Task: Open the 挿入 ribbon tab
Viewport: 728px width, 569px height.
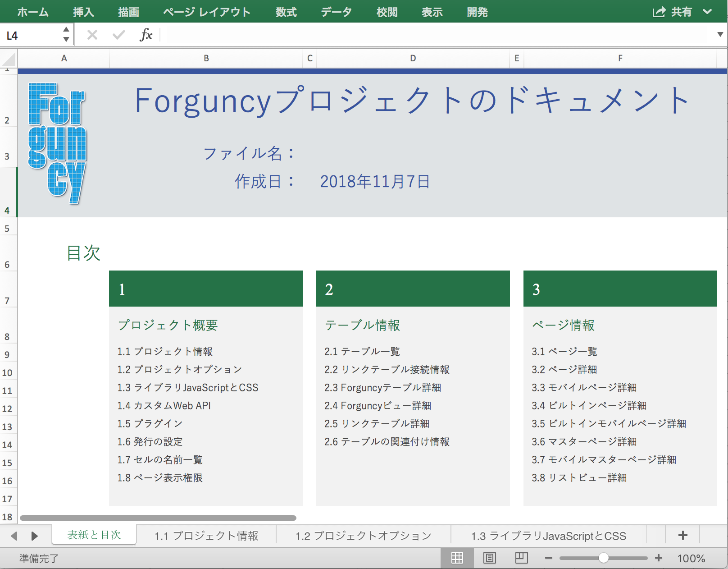Action: (83, 12)
